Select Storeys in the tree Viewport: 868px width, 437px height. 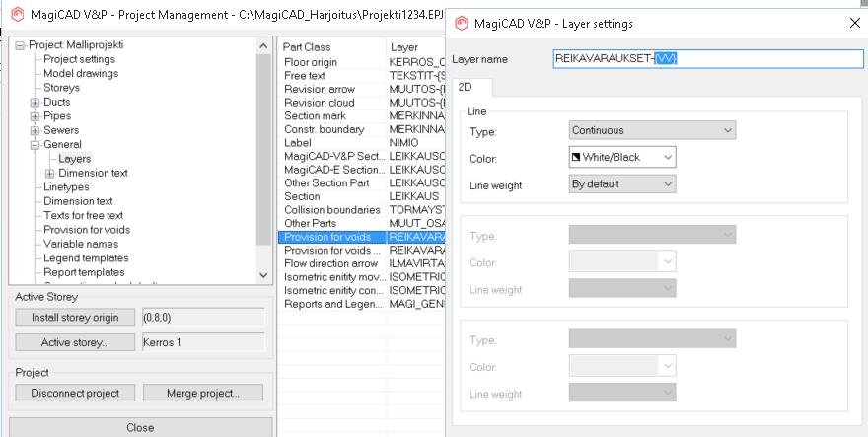pyautogui.click(x=61, y=88)
